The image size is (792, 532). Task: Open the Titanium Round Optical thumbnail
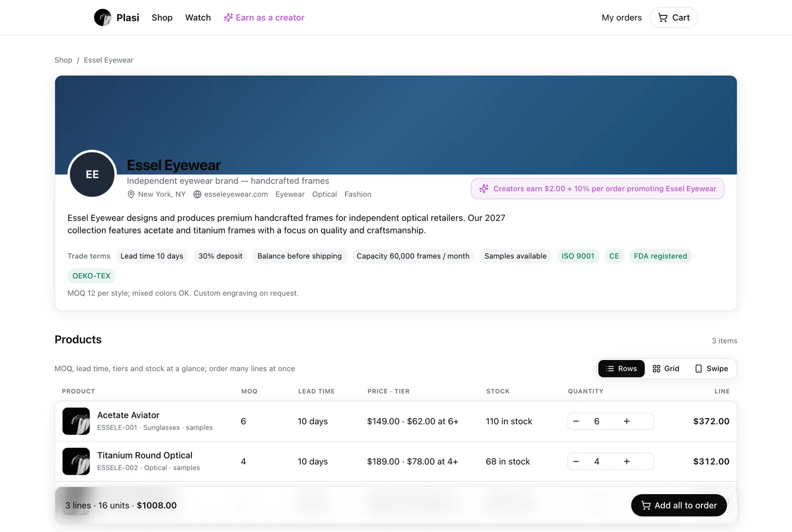[76, 461]
